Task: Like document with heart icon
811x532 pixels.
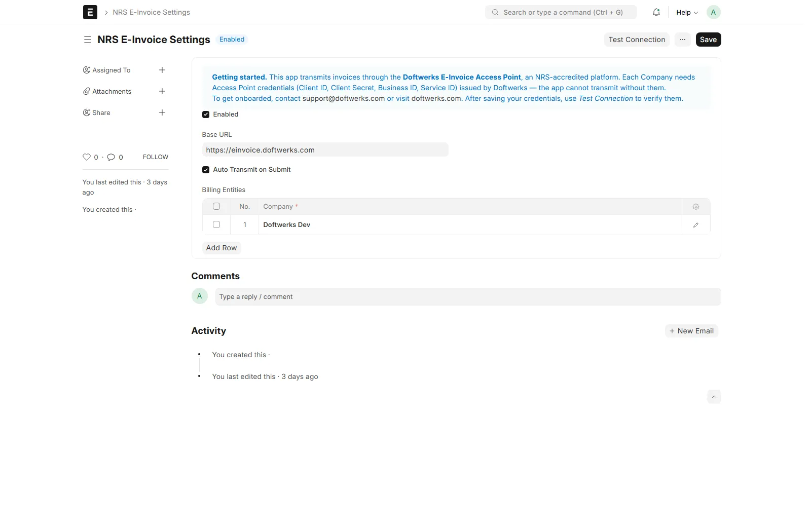Action: 87,157
